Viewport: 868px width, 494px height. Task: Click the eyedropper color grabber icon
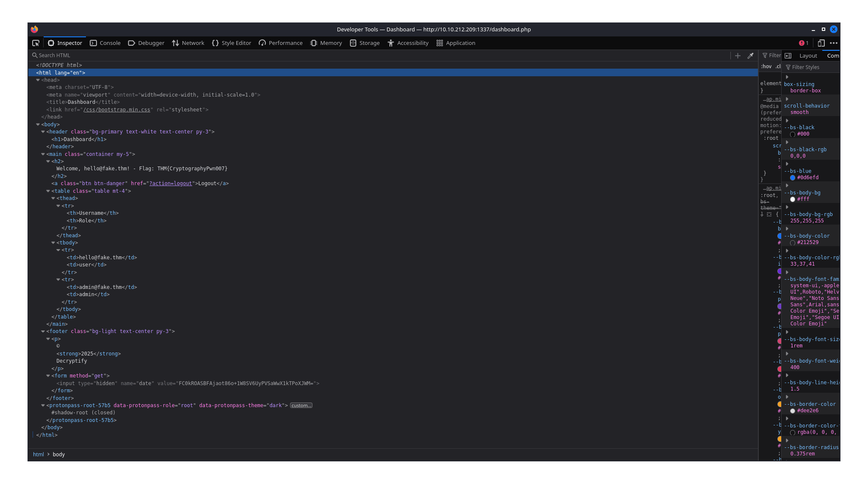pos(750,56)
